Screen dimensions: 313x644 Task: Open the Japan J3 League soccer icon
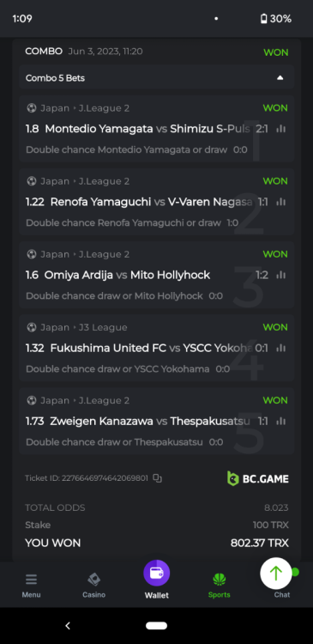coord(32,327)
